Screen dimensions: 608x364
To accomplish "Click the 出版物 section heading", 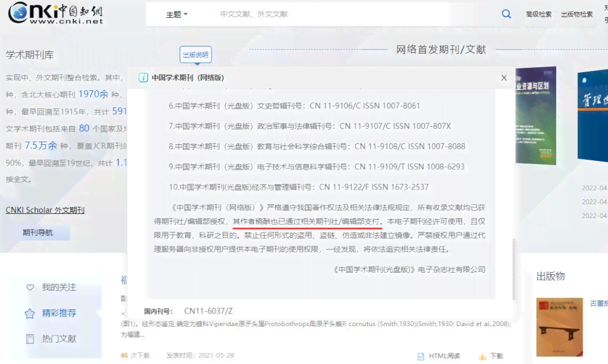I will point(551,276).
